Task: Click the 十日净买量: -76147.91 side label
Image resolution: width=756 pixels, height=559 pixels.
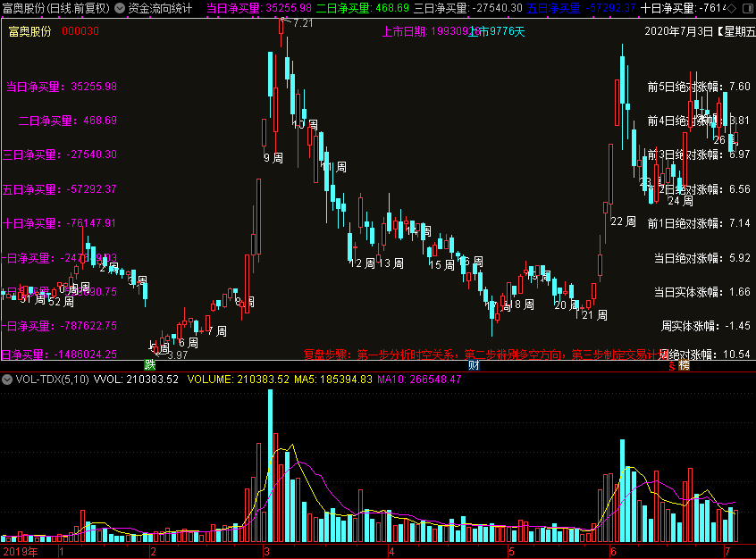Action: coord(60,223)
